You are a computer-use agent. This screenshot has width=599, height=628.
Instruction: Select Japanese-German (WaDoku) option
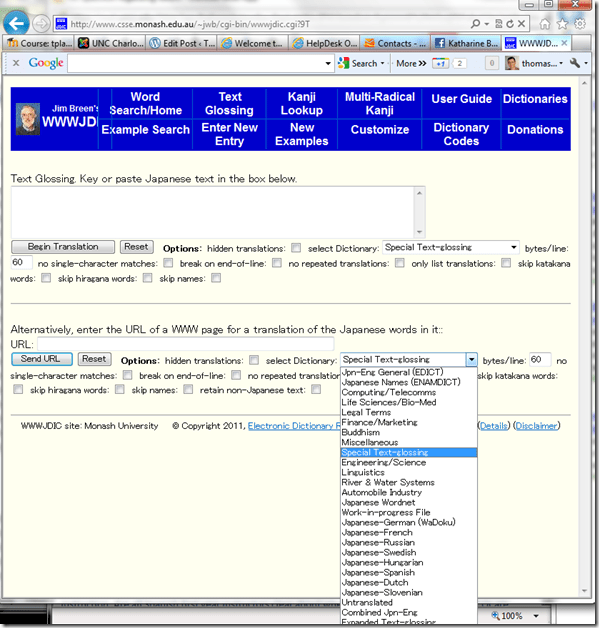pos(408,522)
